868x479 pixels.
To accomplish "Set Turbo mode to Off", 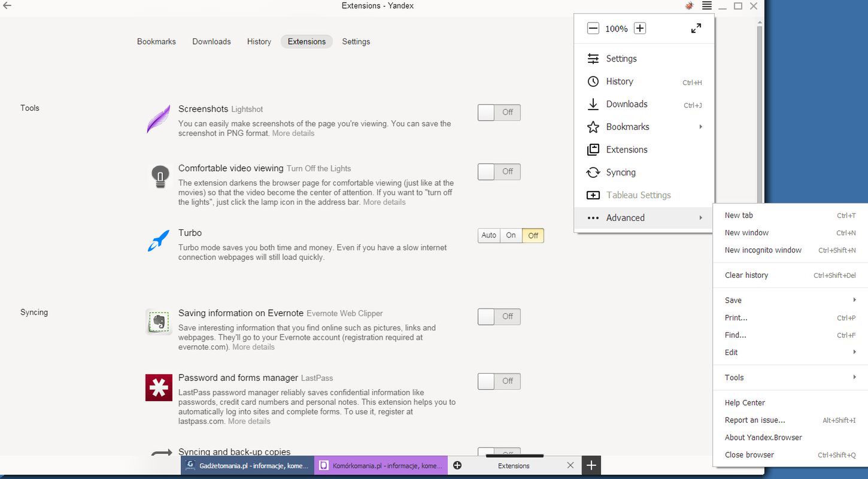I will click(533, 235).
